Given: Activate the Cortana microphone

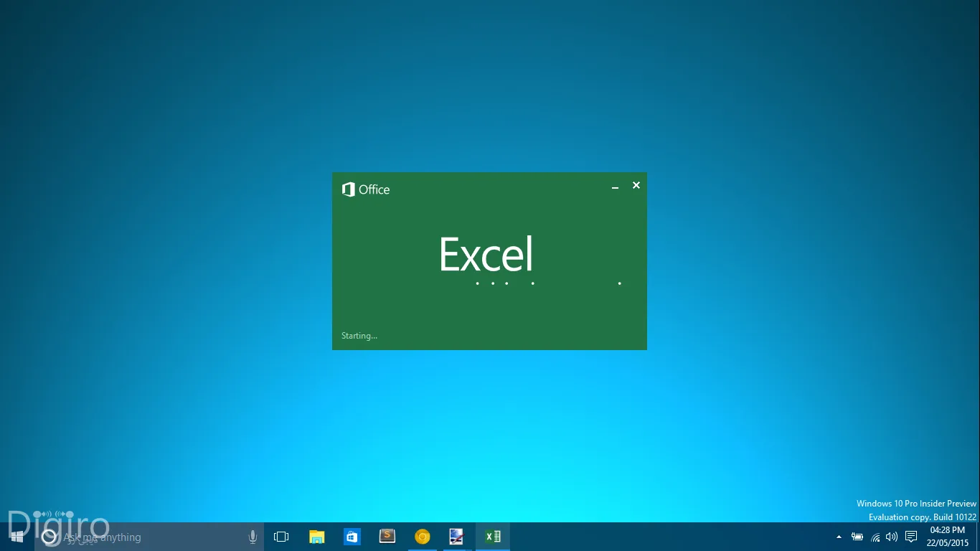Looking at the screenshot, I should pyautogui.click(x=253, y=537).
